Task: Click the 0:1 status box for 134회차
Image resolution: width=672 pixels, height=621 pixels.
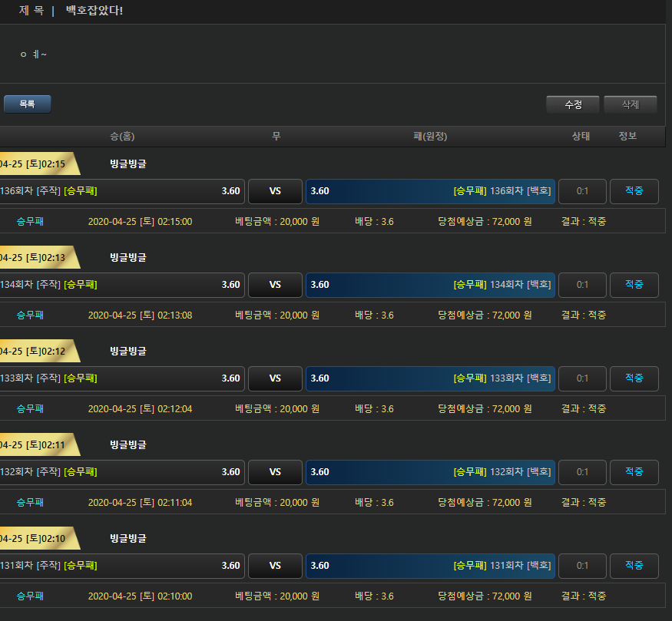Action: 582,285
